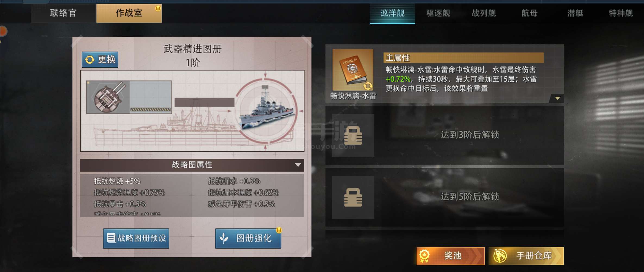Click the alert badge on 图册强化

(279, 230)
